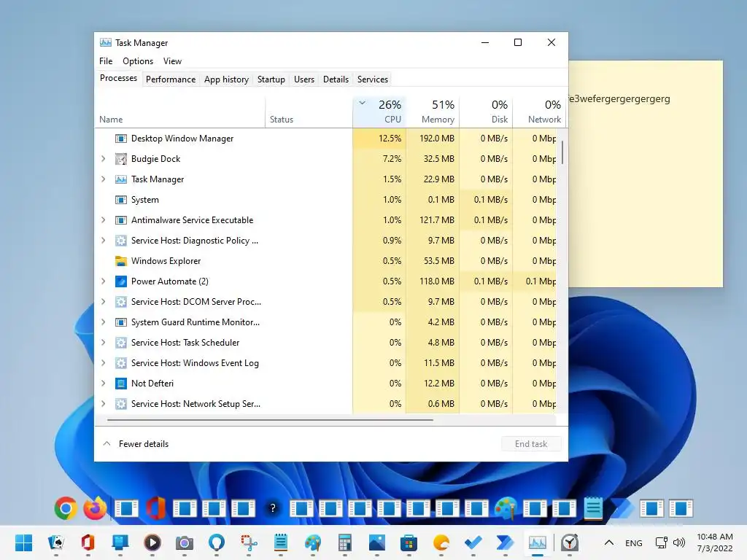Open the Tips lightbulb taskbar icon
Screen dimensions: 747x560
[216, 542]
